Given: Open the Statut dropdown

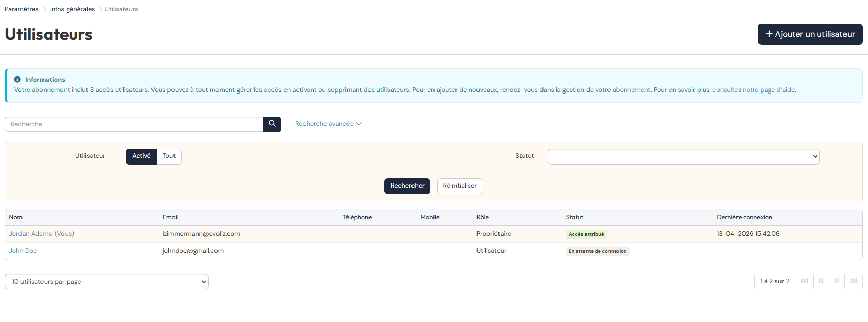Looking at the screenshot, I should pos(683,157).
